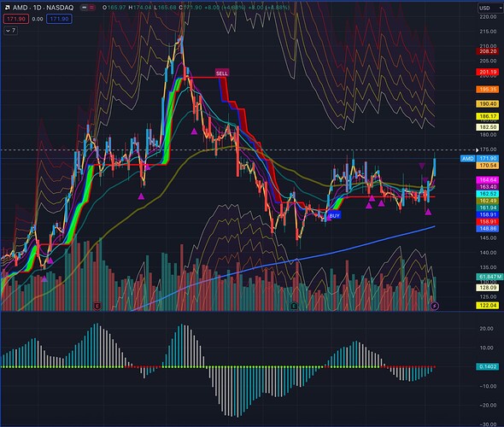Select the 190.40 price label

[x=488, y=104]
